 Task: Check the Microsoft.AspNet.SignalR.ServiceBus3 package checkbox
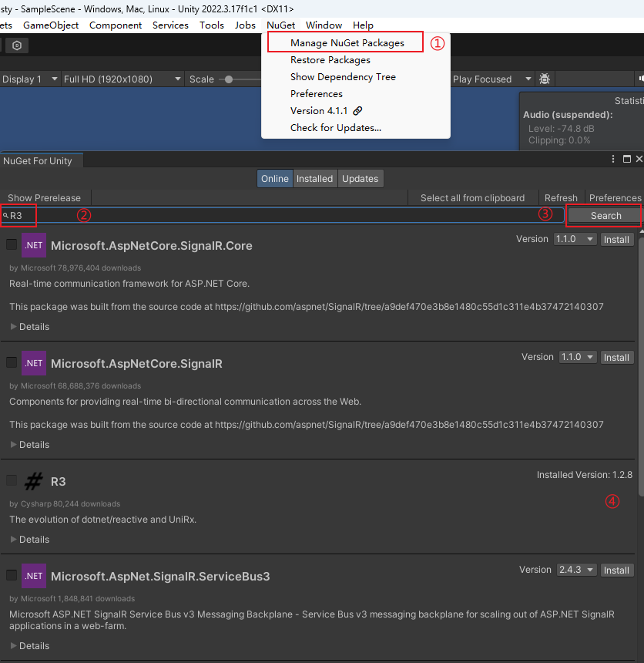click(12, 575)
